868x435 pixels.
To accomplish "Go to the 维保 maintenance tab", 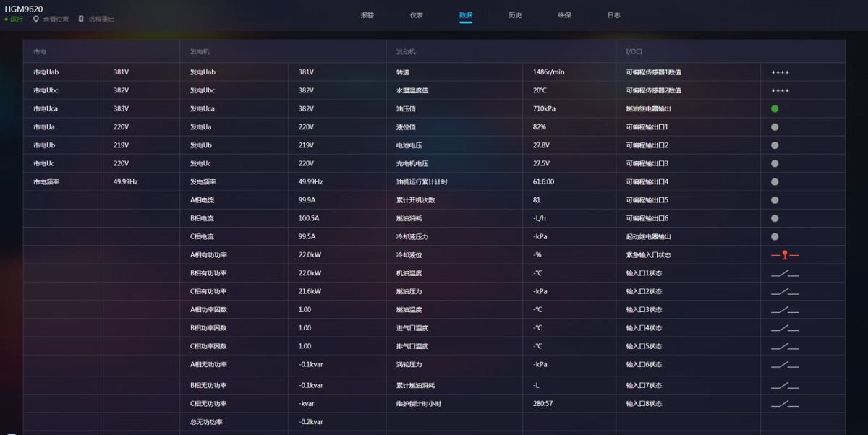I will coord(564,15).
